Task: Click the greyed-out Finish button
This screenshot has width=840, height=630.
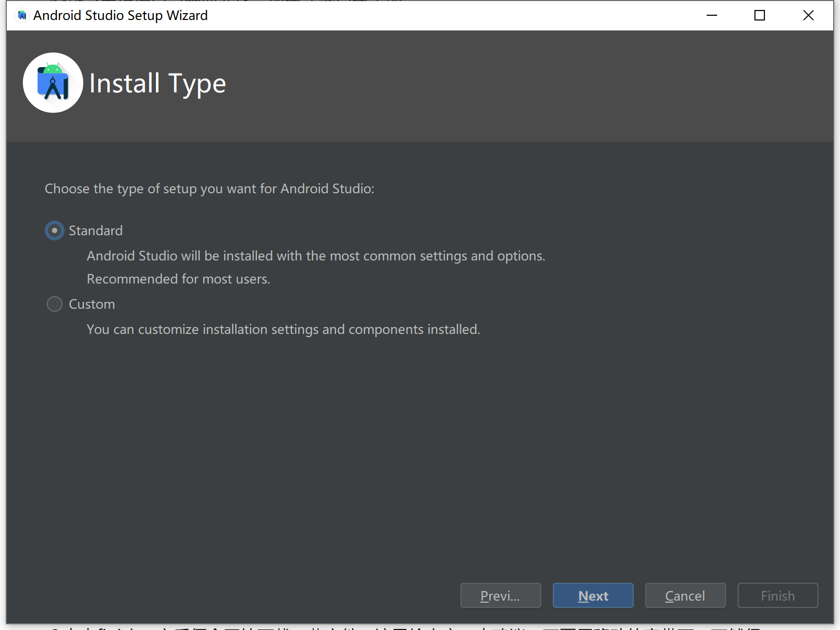Action: [x=778, y=595]
